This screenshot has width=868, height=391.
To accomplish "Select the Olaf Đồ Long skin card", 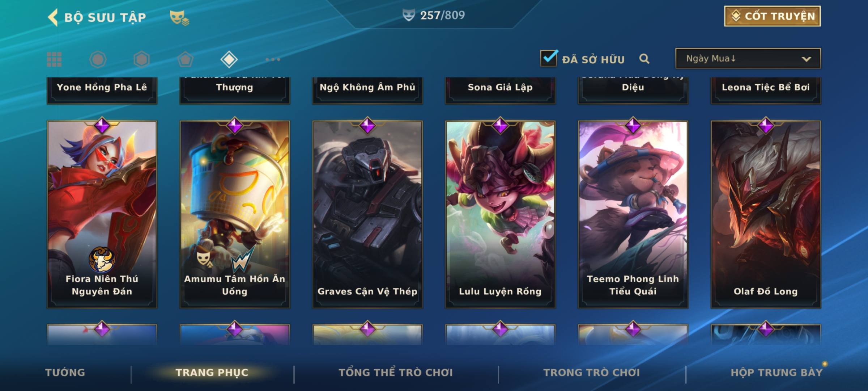I will pos(766,214).
